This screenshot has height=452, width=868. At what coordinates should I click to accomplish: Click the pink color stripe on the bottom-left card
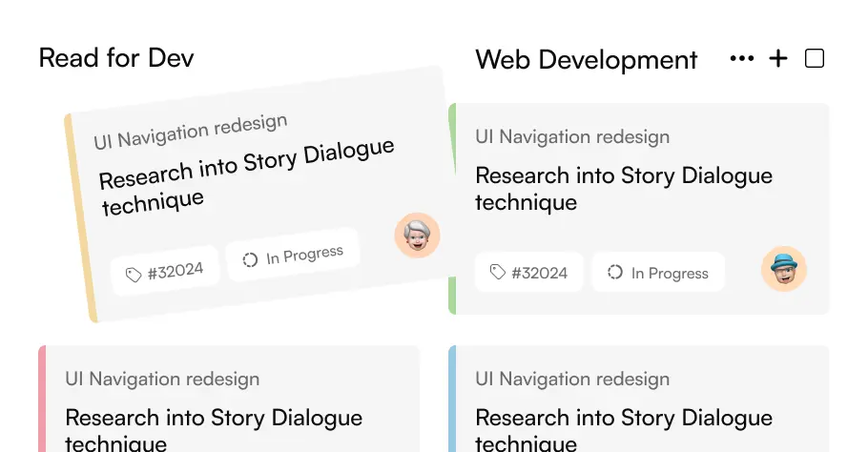pos(42,399)
